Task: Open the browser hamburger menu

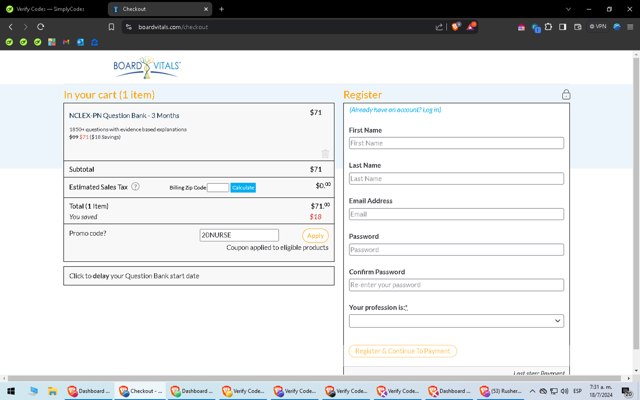Action: [x=631, y=27]
